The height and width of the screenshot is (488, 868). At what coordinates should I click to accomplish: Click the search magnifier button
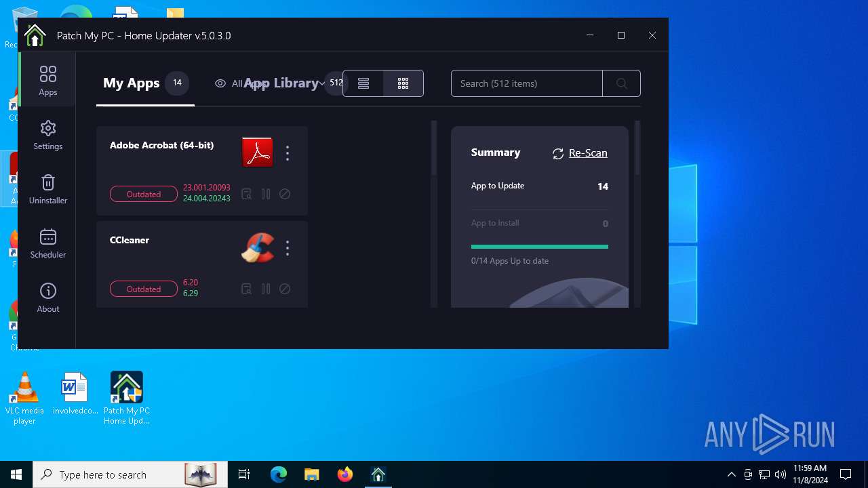coord(622,83)
